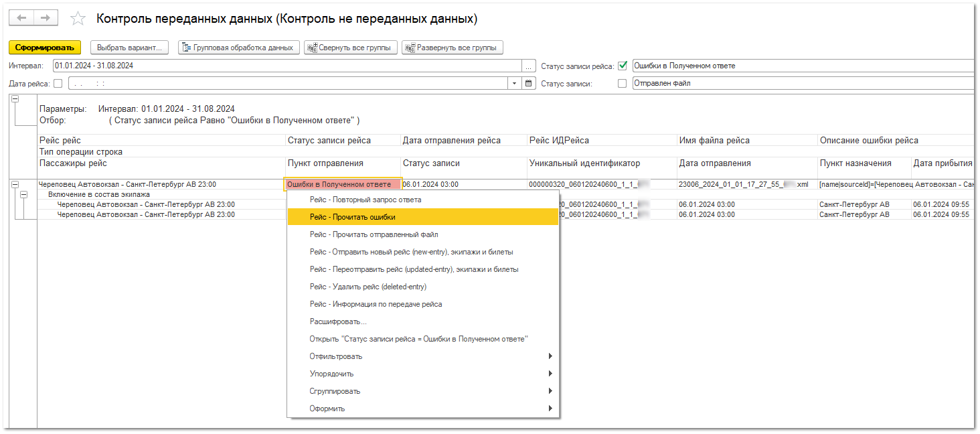980x434 pixels.
Task: Collapse the Включение в состав экипажа group
Action: tap(25, 194)
